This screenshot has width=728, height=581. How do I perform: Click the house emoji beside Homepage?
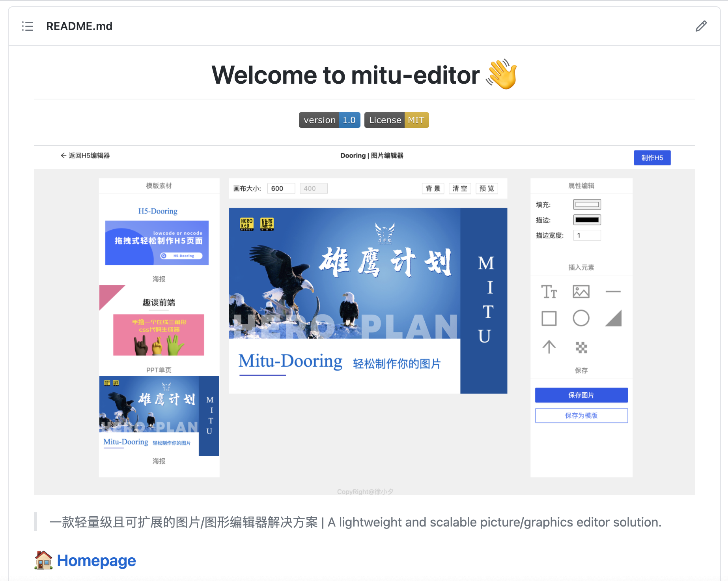[x=43, y=560]
